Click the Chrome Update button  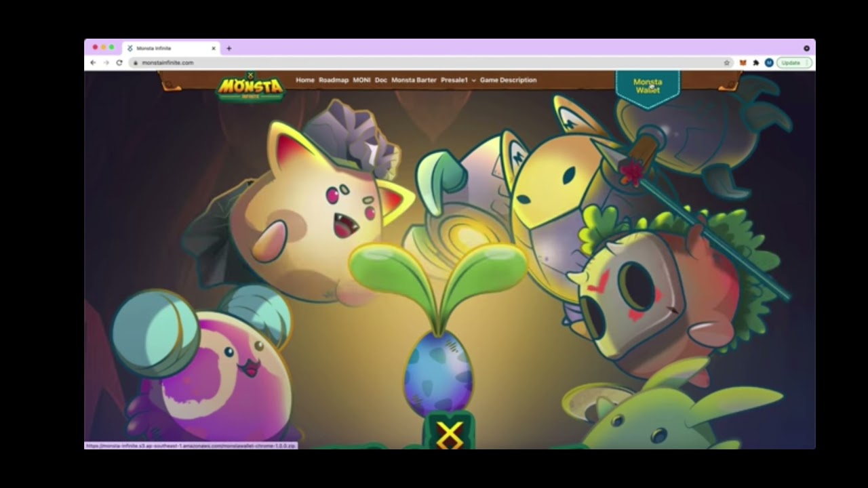pos(794,62)
